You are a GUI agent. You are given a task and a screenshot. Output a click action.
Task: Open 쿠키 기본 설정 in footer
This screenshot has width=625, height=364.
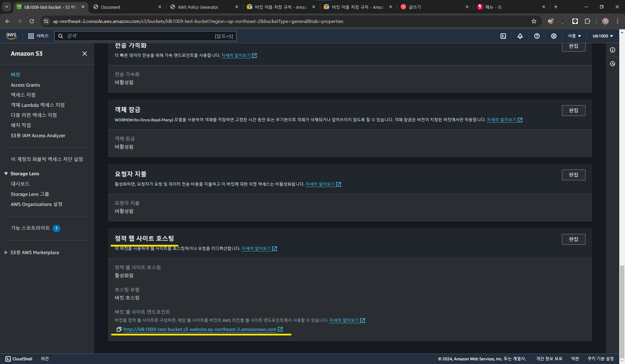(x=600, y=359)
